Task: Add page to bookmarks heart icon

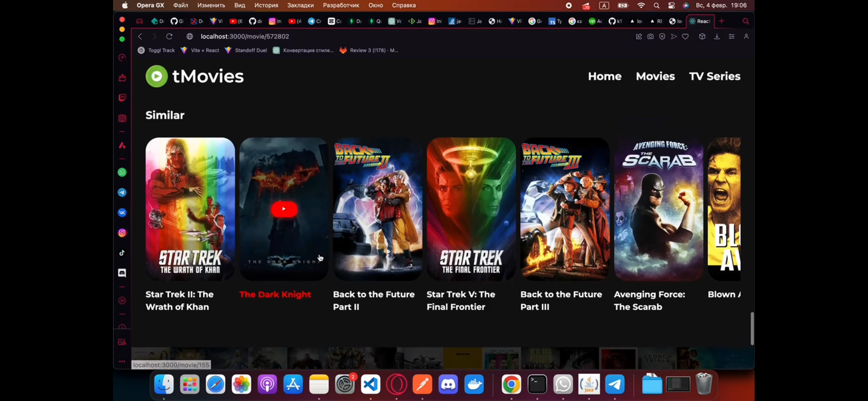Action: point(685,36)
